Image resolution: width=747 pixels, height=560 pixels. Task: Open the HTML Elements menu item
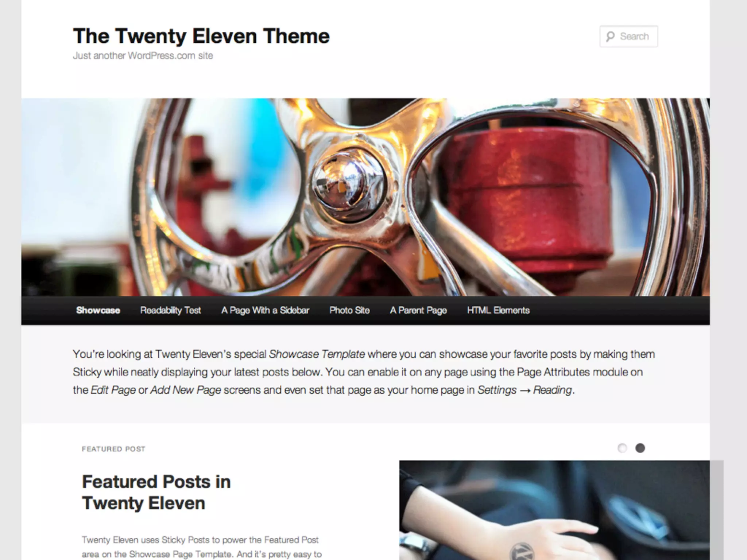(x=498, y=310)
